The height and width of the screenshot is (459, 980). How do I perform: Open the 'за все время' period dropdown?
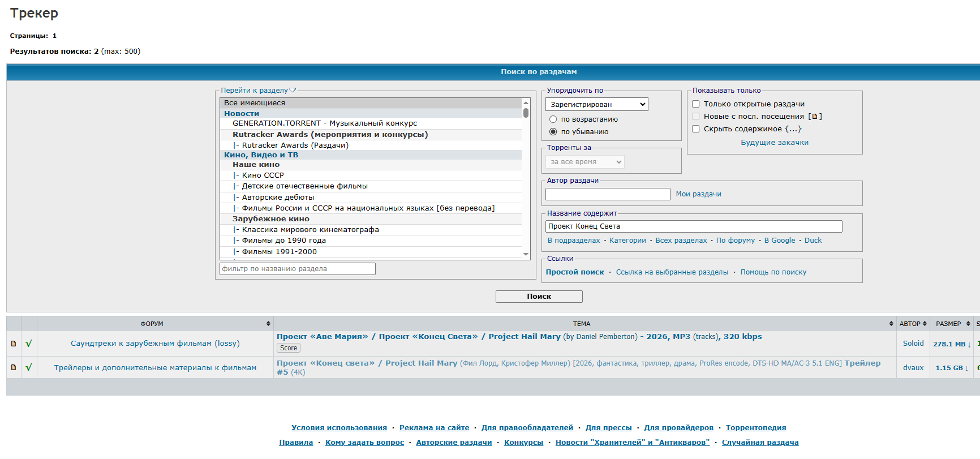coord(585,162)
